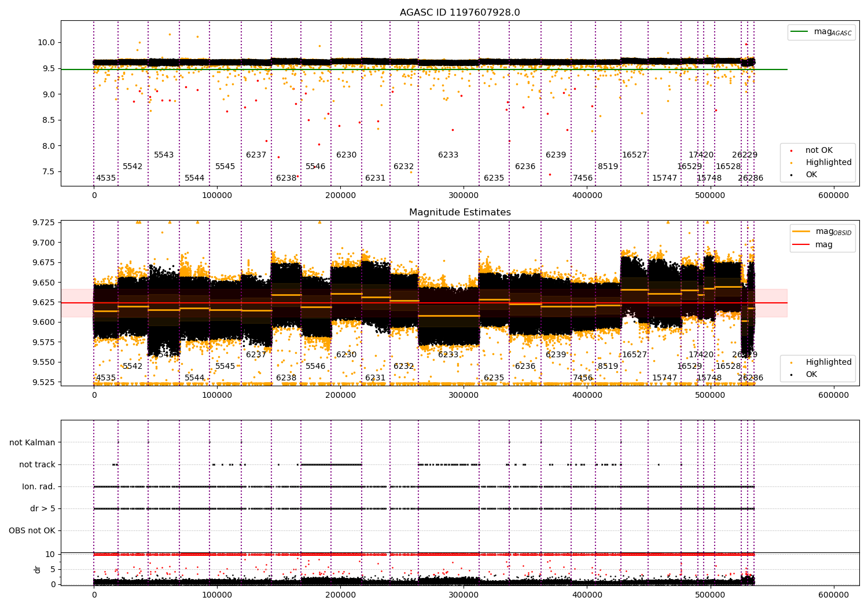Click the 'Ion. rad.' axis label
The width and height of the screenshot is (868, 608).
tap(39, 487)
